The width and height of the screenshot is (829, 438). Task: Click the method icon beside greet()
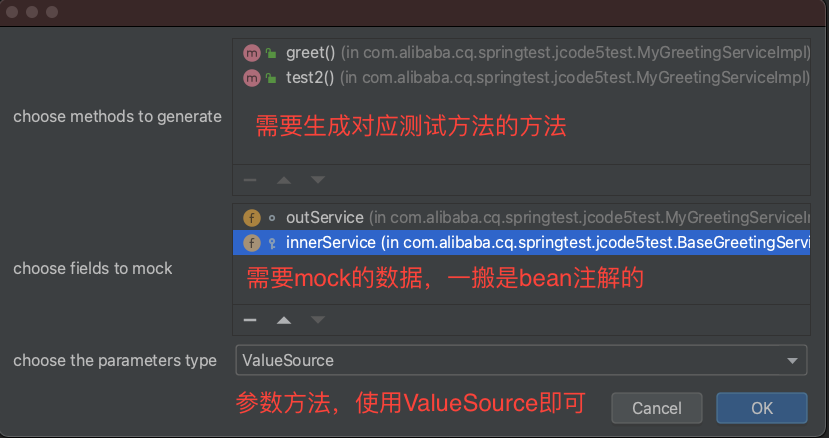click(251, 52)
